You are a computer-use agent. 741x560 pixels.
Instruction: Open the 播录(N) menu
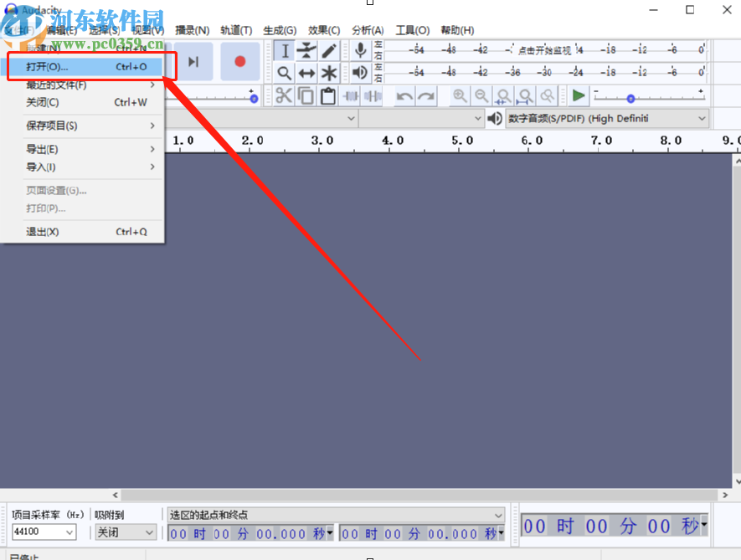[193, 30]
